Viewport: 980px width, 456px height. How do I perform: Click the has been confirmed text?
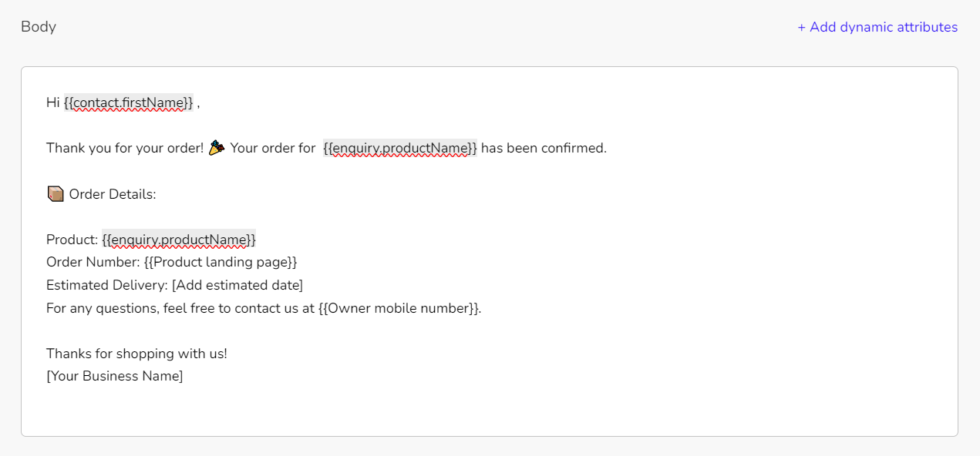[544, 148]
